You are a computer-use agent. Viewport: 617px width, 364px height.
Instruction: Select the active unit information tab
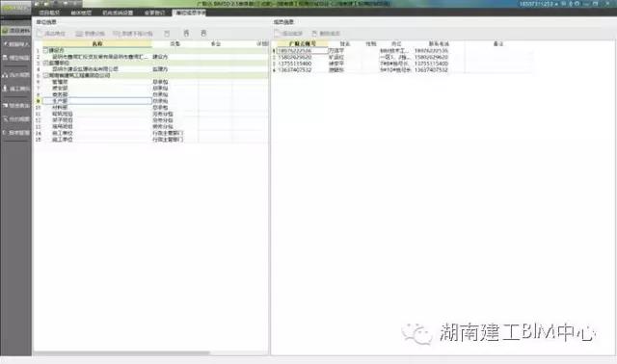coord(190,13)
